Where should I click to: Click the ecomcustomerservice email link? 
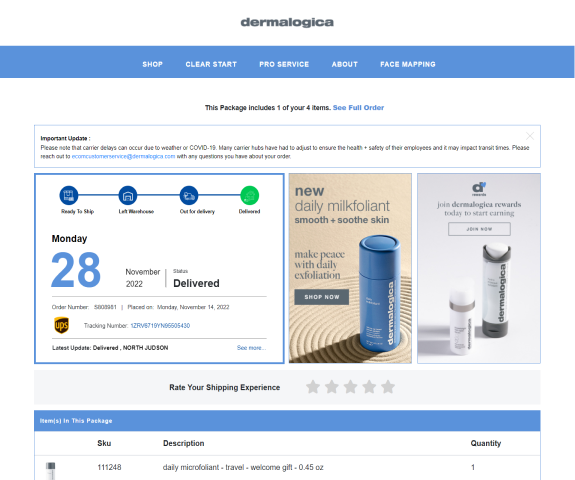123,156
